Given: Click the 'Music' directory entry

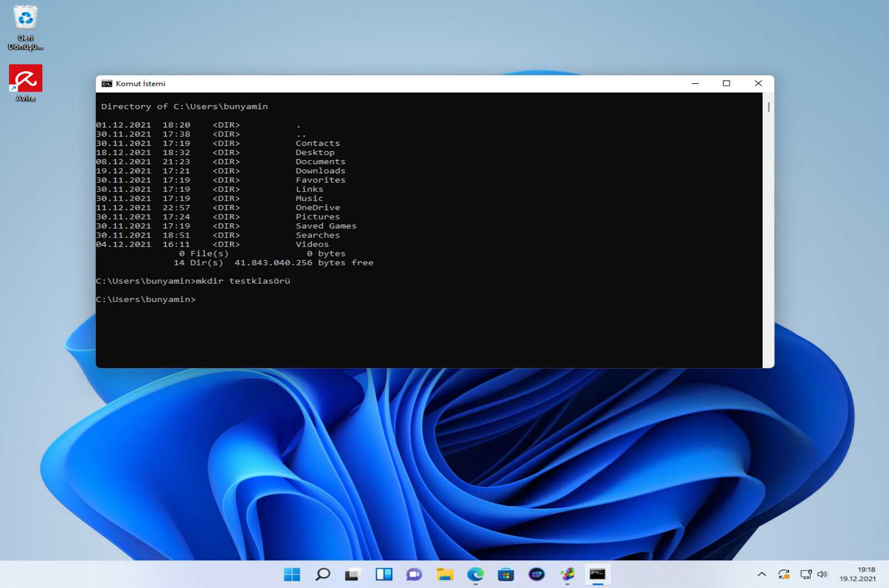Looking at the screenshot, I should [x=309, y=198].
